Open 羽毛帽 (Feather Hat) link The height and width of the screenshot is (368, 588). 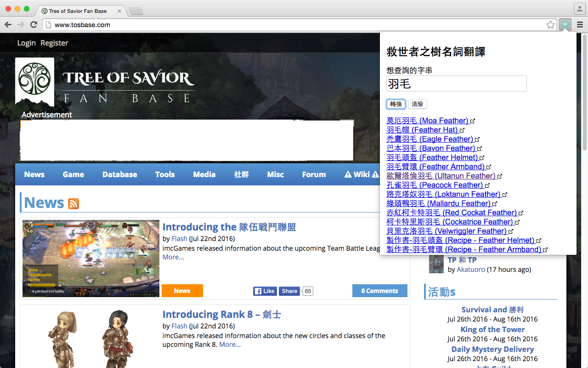(x=422, y=130)
